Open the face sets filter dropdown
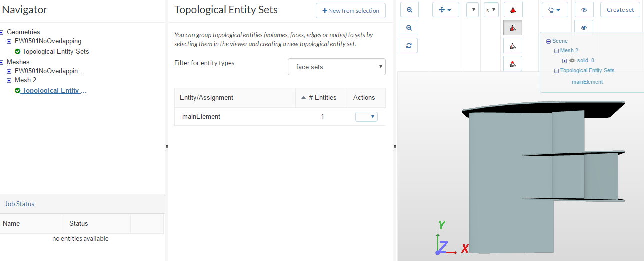 point(336,67)
